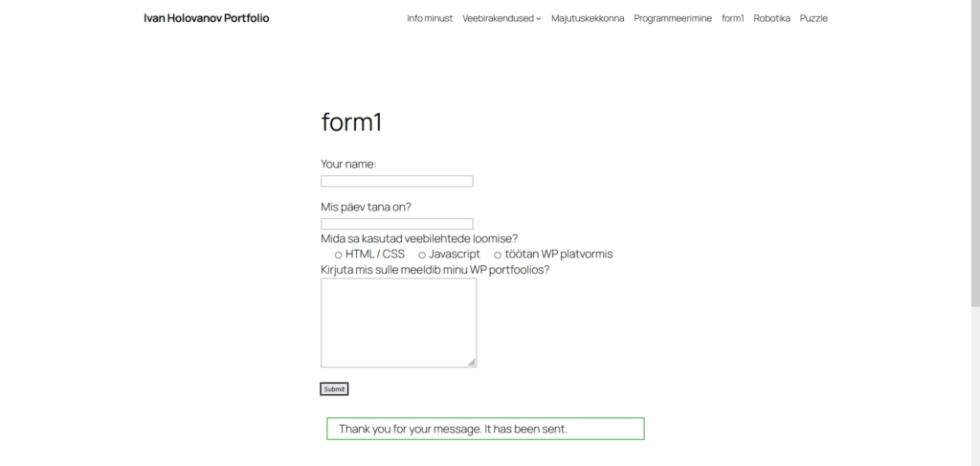Viewport: 980px width, 466px height.
Task: Navigate to Majutuskekkonna in the top menu
Action: 588,18
